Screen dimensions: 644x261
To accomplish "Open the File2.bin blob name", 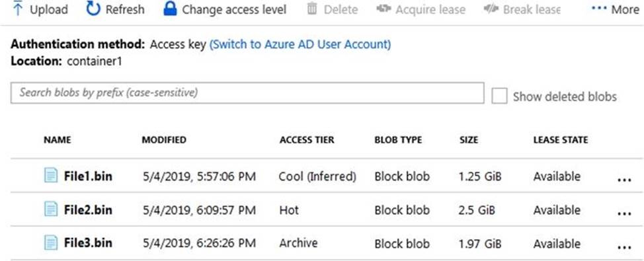I will pyautogui.click(x=88, y=210).
